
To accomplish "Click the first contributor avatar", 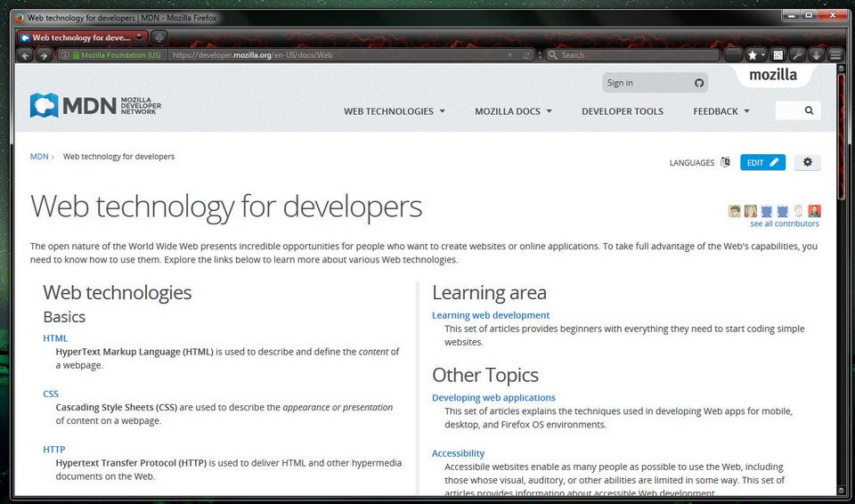I will pos(735,211).
